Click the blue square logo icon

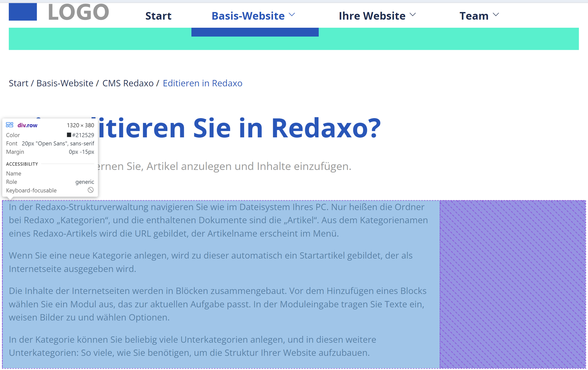(x=23, y=12)
